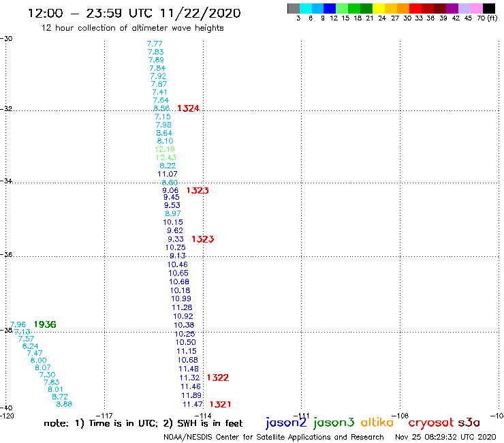Select the black swatch at the legend's end
The width and height of the screenshot is (504, 443).
tap(489, 8)
